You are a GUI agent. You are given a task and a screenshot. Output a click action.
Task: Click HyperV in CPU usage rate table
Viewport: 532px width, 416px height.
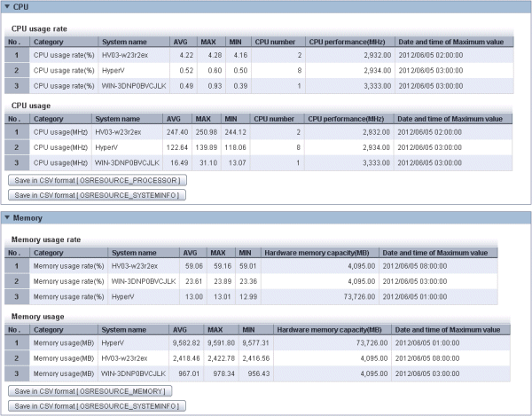point(113,71)
